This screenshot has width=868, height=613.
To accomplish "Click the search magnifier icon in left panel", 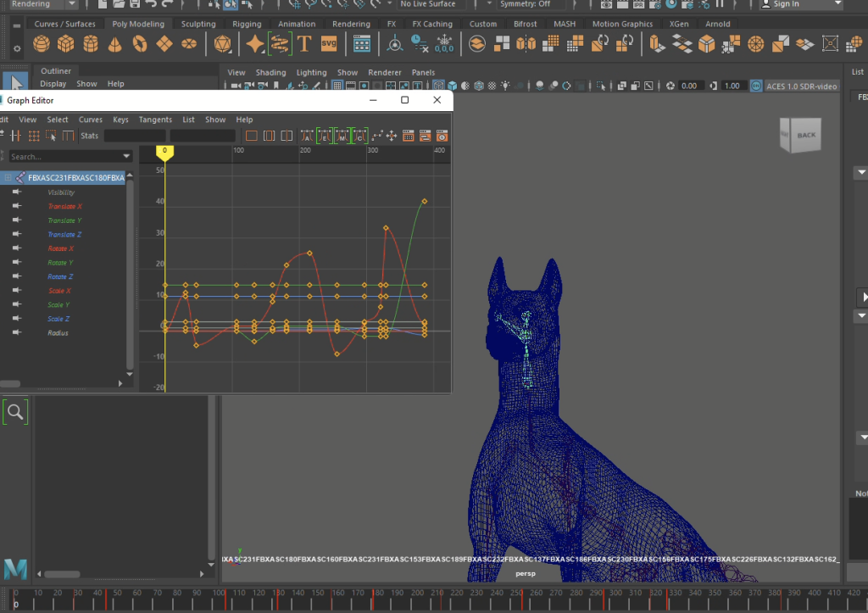I will [x=15, y=412].
